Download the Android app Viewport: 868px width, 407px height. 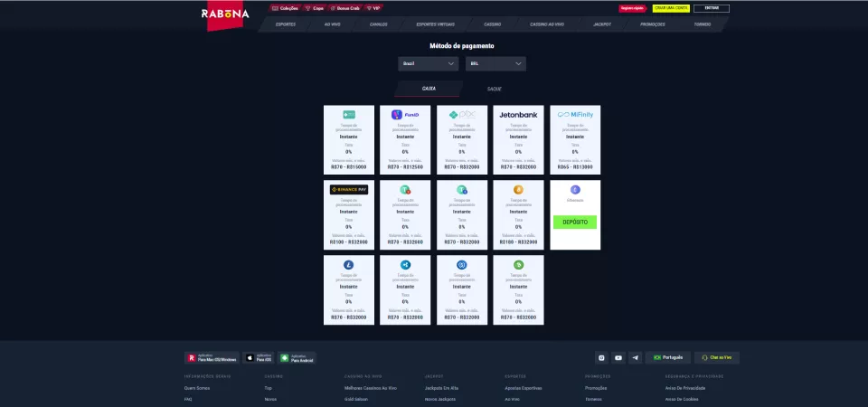point(297,357)
